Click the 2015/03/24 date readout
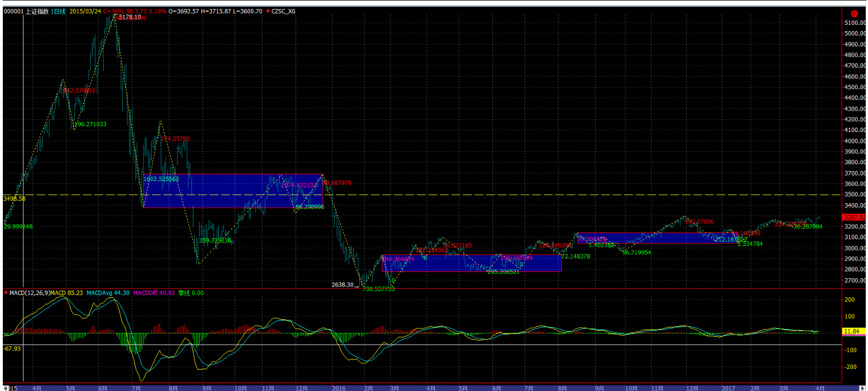The width and height of the screenshot is (868, 391). [85, 11]
